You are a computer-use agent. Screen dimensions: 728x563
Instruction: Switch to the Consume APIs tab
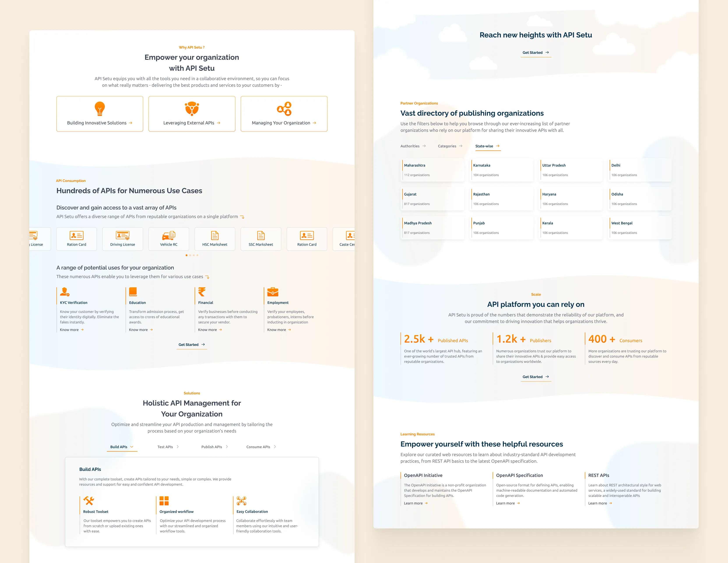pyautogui.click(x=258, y=447)
